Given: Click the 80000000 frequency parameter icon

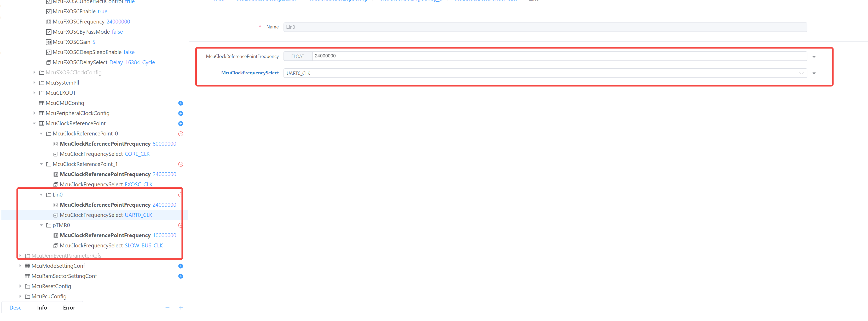Looking at the screenshot, I should tap(56, 144).
